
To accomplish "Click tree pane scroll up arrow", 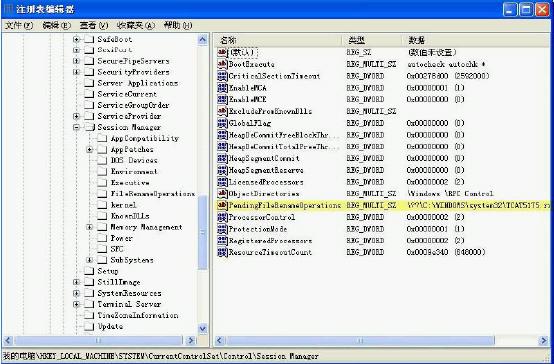I will click(x=202, y=39).
